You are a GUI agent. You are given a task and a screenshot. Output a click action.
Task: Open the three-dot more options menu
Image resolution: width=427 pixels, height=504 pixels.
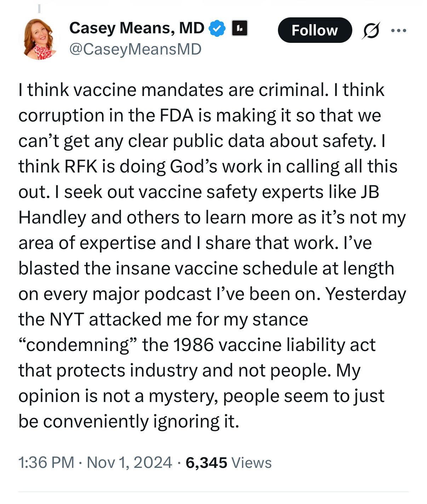pyautogui.click(x=399, y=30)
